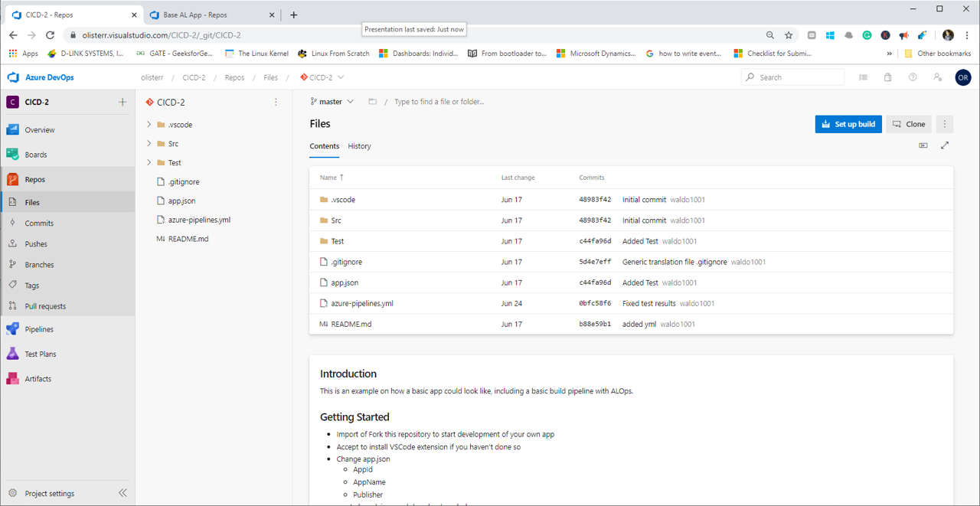The image size is (980, 506).
Task: Expand the Test folder in the tree
Action: [149, 162]
